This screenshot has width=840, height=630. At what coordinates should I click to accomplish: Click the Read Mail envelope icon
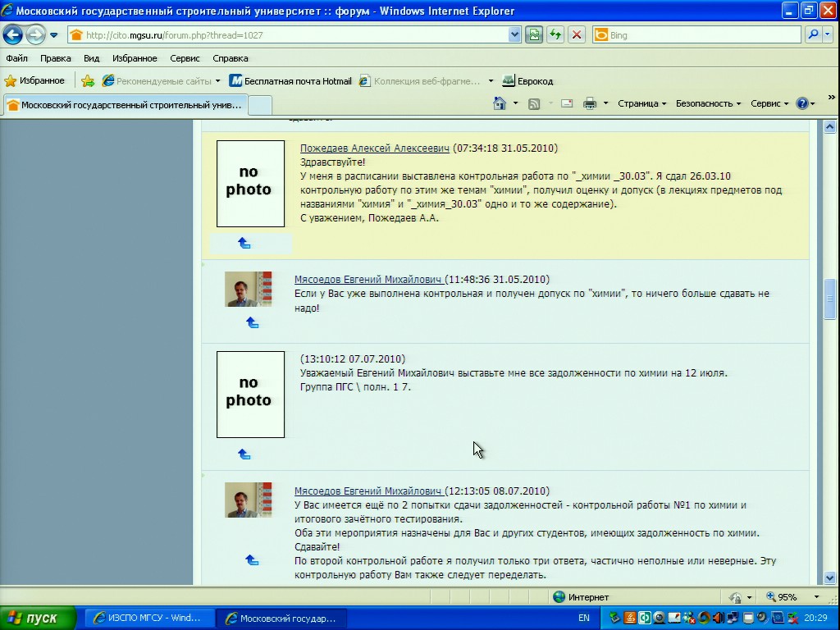(567, 103)
